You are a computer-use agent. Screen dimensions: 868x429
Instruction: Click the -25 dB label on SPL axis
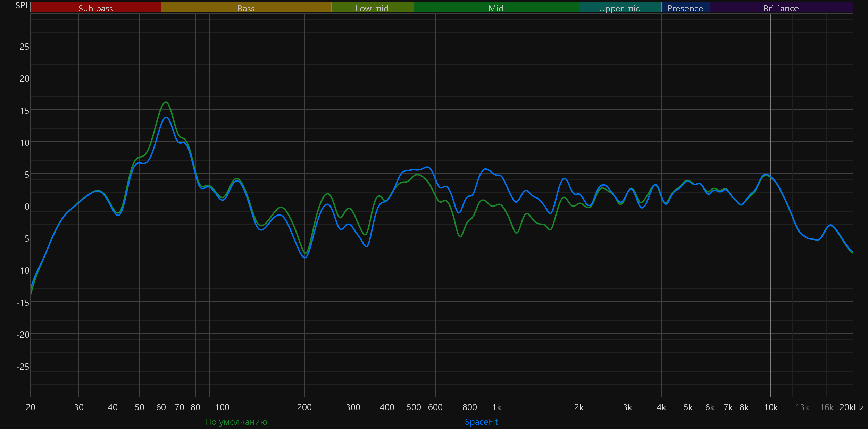click(23, 367)
